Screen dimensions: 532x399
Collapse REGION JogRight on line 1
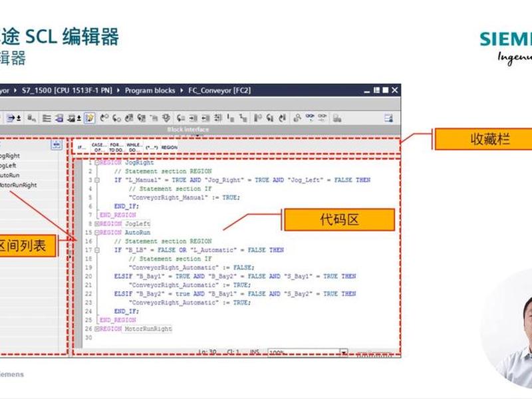click(x=96, y=163)
